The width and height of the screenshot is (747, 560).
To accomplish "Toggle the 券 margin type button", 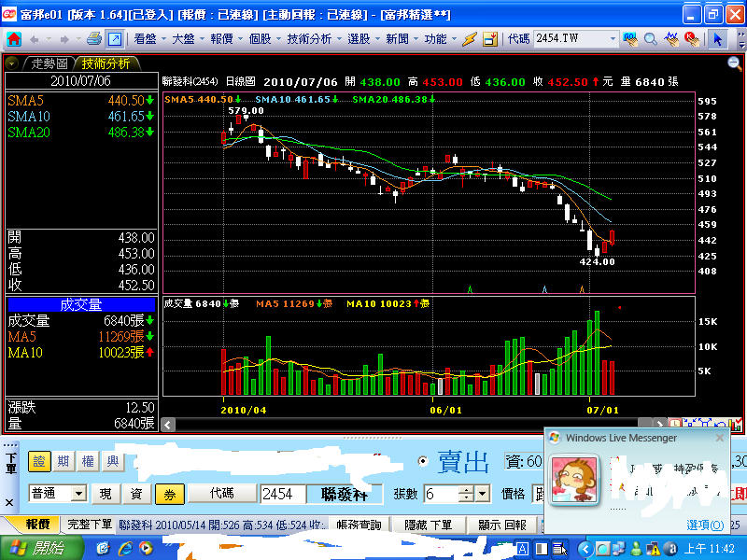I will tap(170, 493).
